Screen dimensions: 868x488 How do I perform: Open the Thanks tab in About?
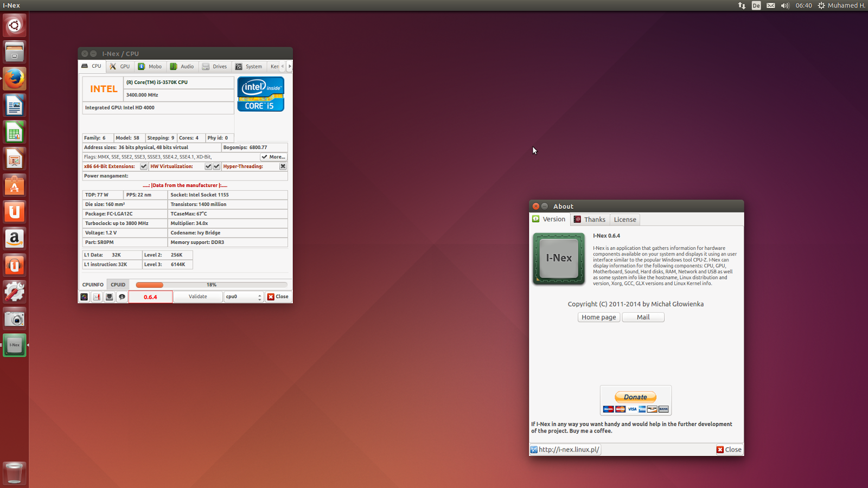(590, 220)
